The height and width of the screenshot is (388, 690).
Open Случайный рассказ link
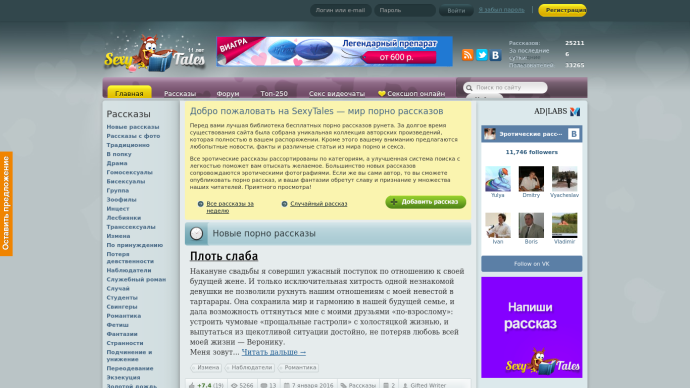click(x=319, y=204)
